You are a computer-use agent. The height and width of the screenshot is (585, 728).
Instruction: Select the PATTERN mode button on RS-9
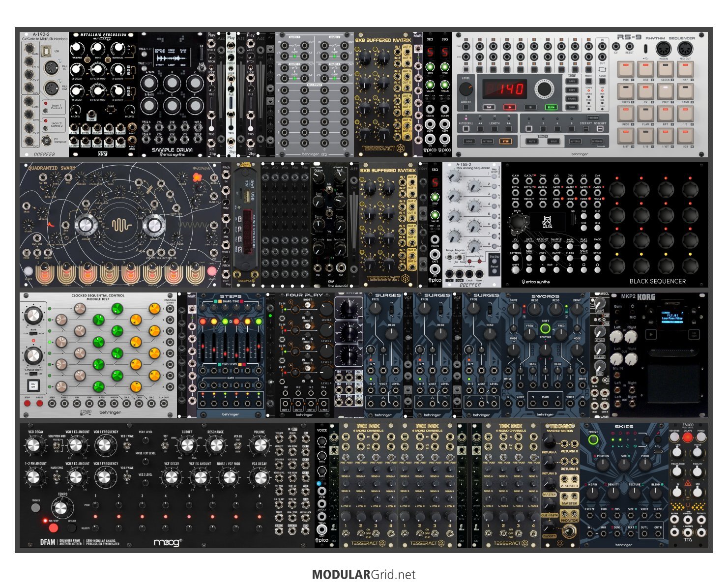pos(487,141)
